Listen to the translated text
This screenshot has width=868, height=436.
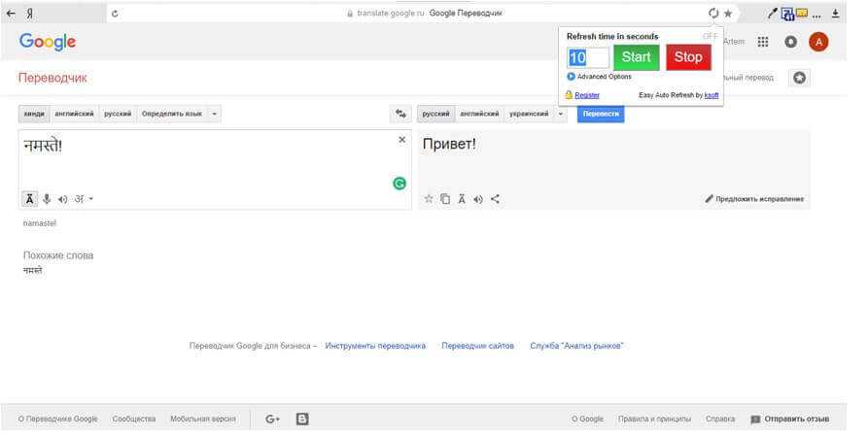coord(478,199)
